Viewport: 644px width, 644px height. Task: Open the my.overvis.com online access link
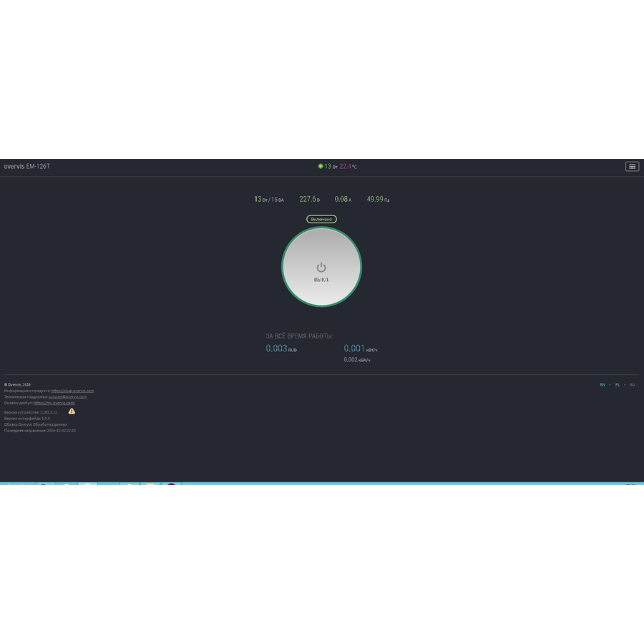54,403
